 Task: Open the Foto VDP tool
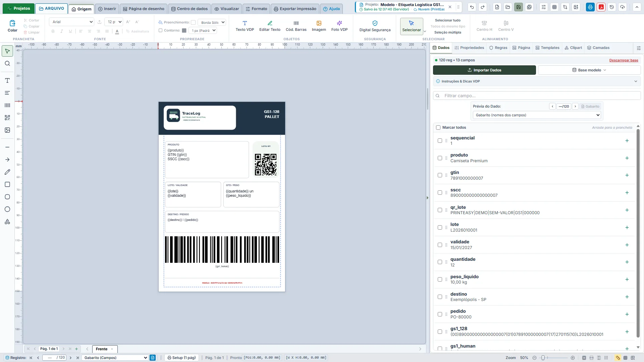coord(339,26)
